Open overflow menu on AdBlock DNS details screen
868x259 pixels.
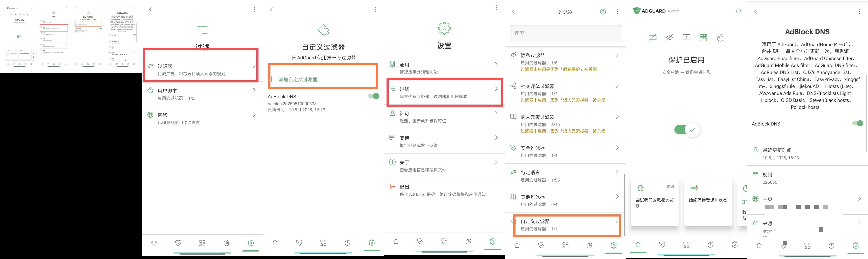(859, 12)
